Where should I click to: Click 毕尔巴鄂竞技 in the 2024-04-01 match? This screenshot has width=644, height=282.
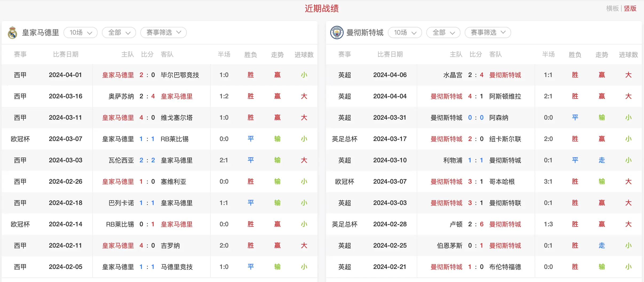point(180,75)
